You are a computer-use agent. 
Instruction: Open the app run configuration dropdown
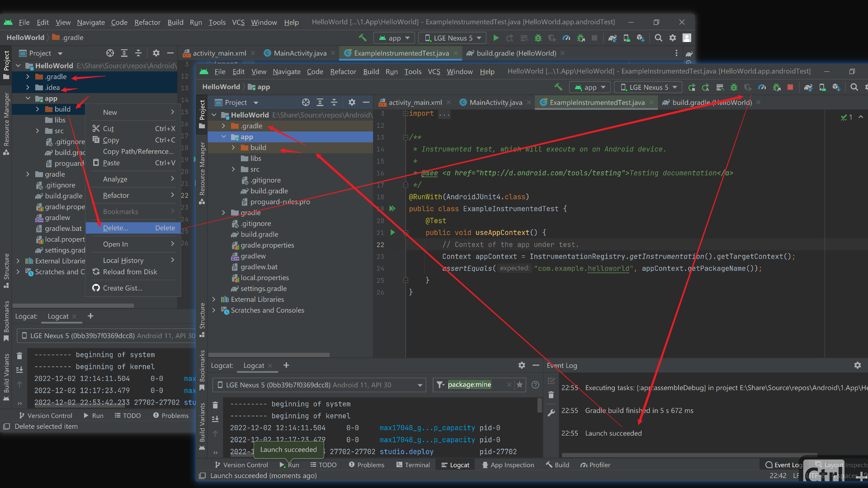590,87
